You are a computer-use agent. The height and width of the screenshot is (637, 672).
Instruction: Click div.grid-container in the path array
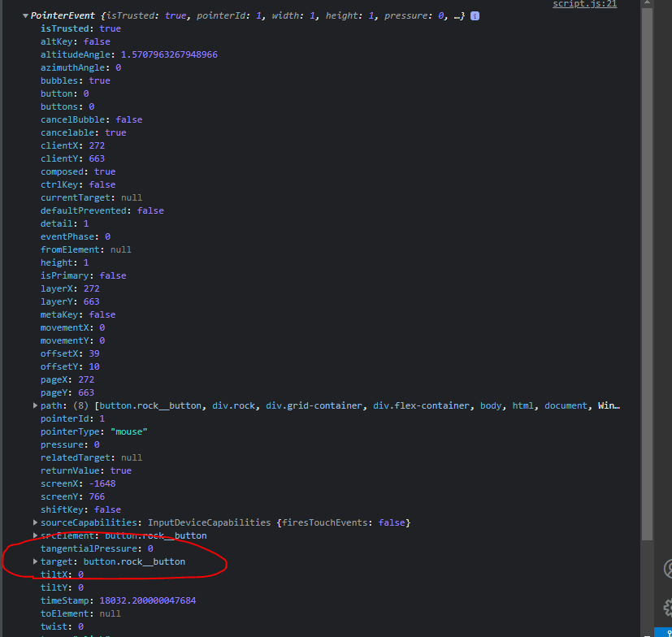314,405
